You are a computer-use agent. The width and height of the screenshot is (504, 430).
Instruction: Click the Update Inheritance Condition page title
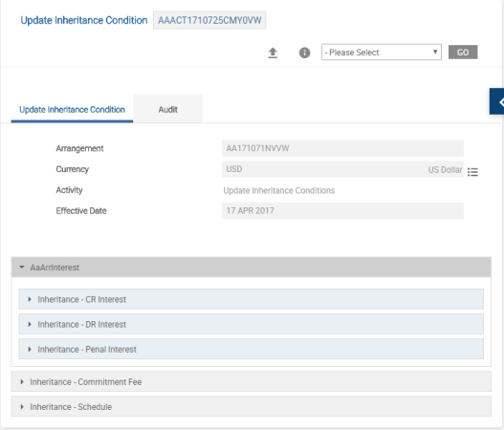pos(84,20)
